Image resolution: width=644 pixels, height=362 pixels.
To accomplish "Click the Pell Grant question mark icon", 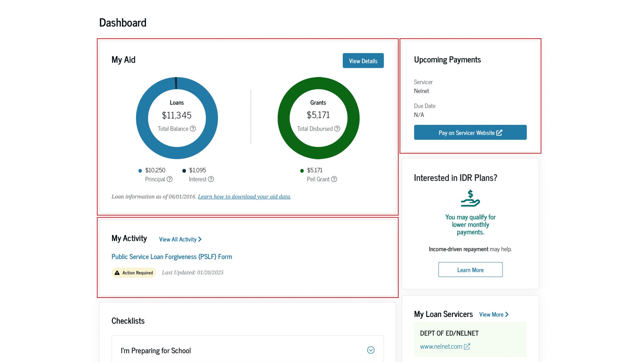I will click(334, 179).
